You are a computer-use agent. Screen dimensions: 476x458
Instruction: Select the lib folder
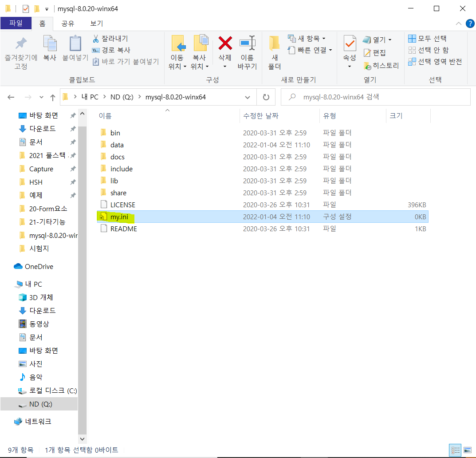tap(263, 181)
